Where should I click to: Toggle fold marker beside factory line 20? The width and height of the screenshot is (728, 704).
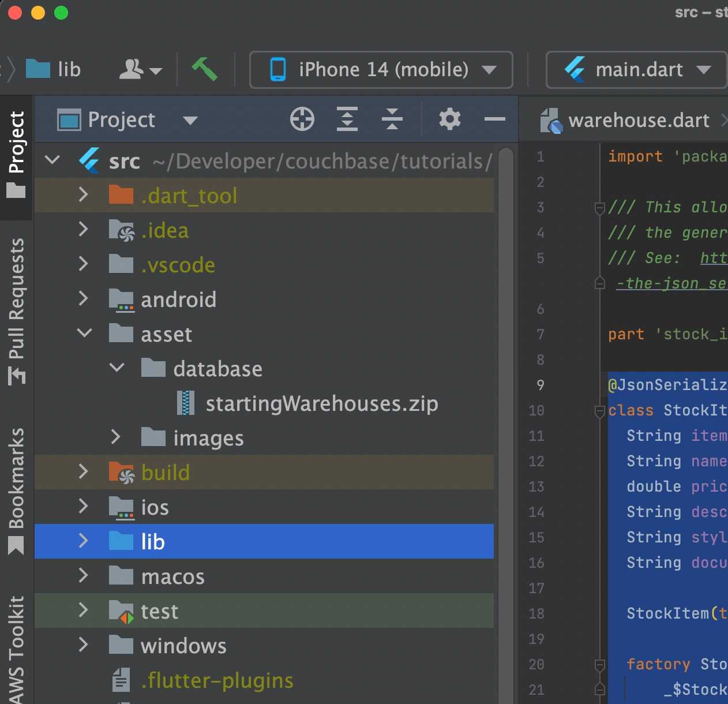(600, 665)
